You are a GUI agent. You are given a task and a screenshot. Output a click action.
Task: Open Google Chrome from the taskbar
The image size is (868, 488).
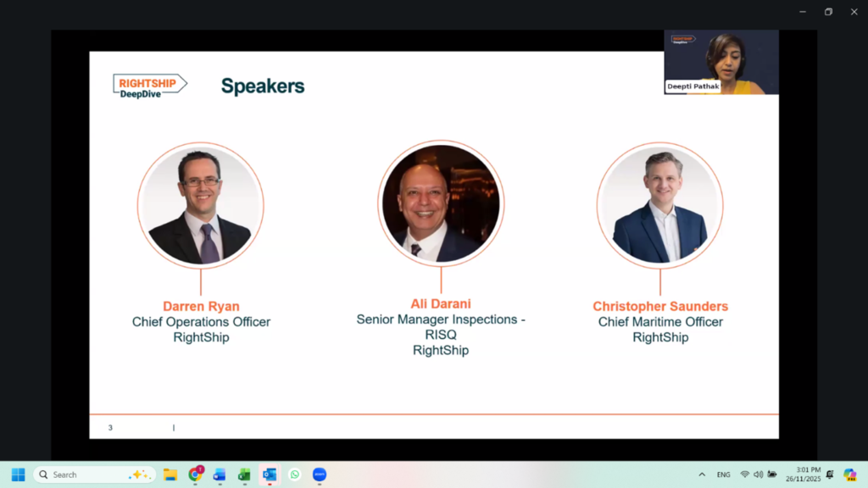tap(195, 474)
